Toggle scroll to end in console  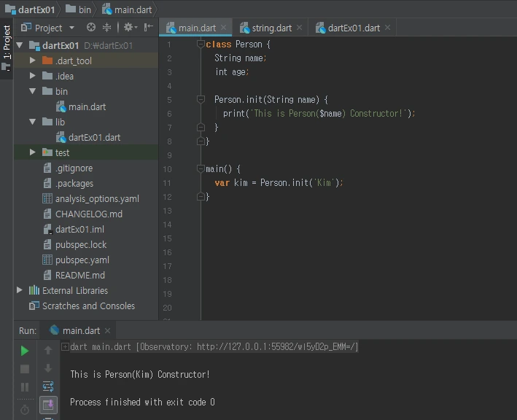[x=48, y=405]
